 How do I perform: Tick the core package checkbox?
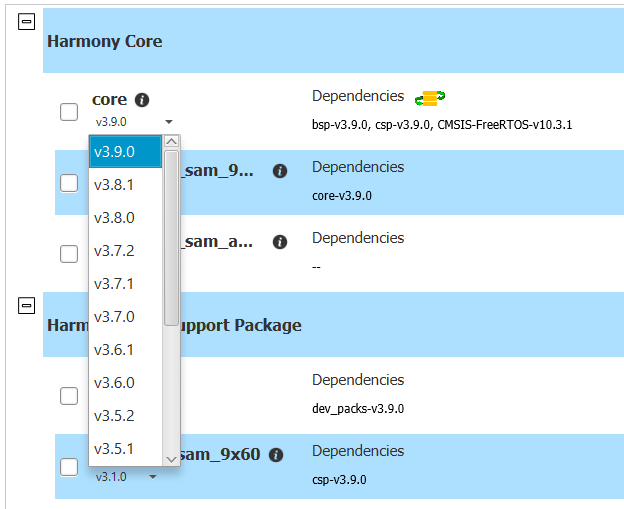[69, 112]
